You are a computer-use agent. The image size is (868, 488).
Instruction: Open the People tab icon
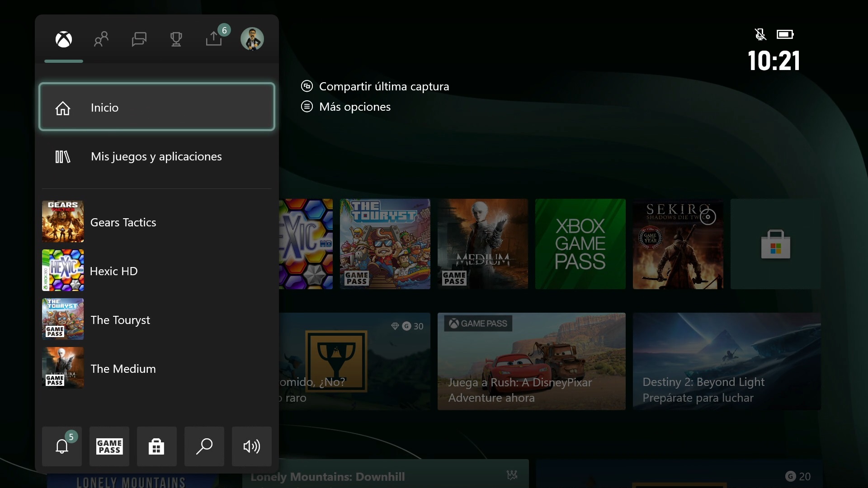coord(101,39)
